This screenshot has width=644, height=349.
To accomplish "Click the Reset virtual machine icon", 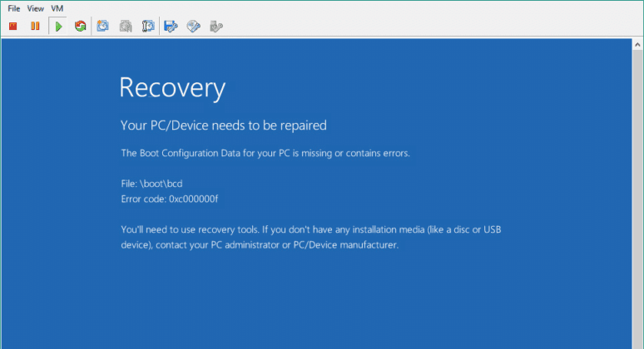I will [80, 27].
